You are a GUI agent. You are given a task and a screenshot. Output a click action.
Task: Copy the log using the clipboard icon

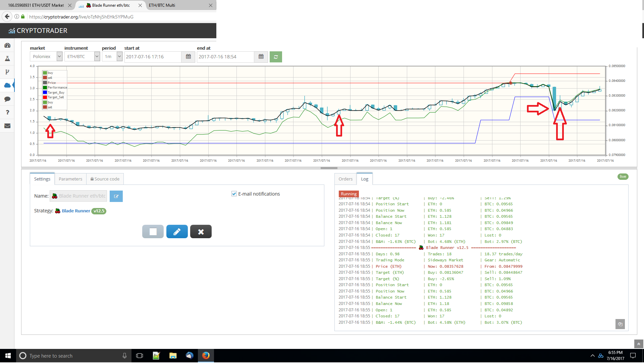[620, 324]
